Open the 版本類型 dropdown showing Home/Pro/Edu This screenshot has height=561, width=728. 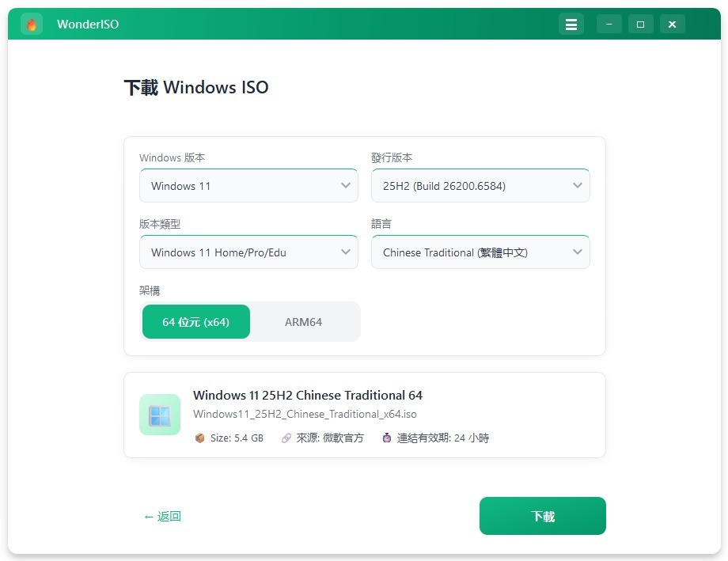click(248, 252)
